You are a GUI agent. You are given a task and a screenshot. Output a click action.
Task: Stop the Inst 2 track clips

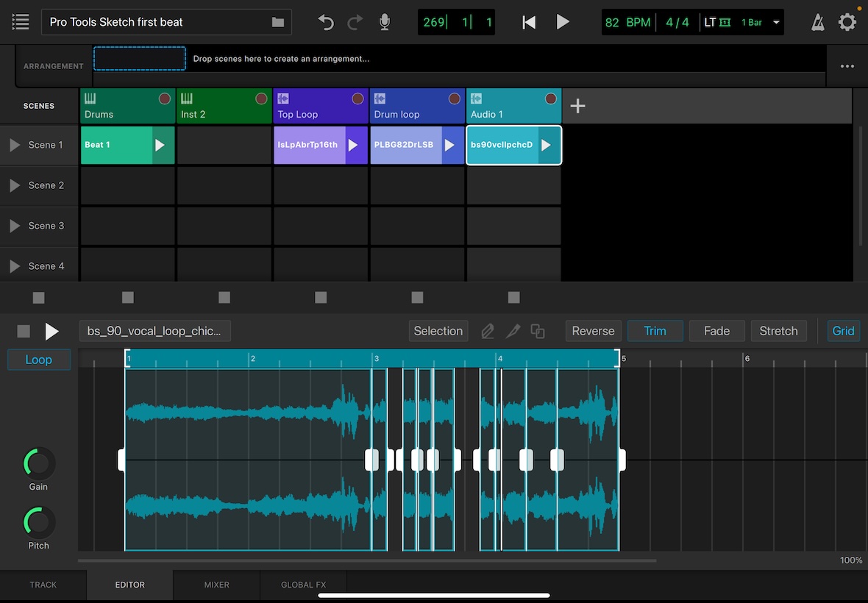tap(224, 298)
